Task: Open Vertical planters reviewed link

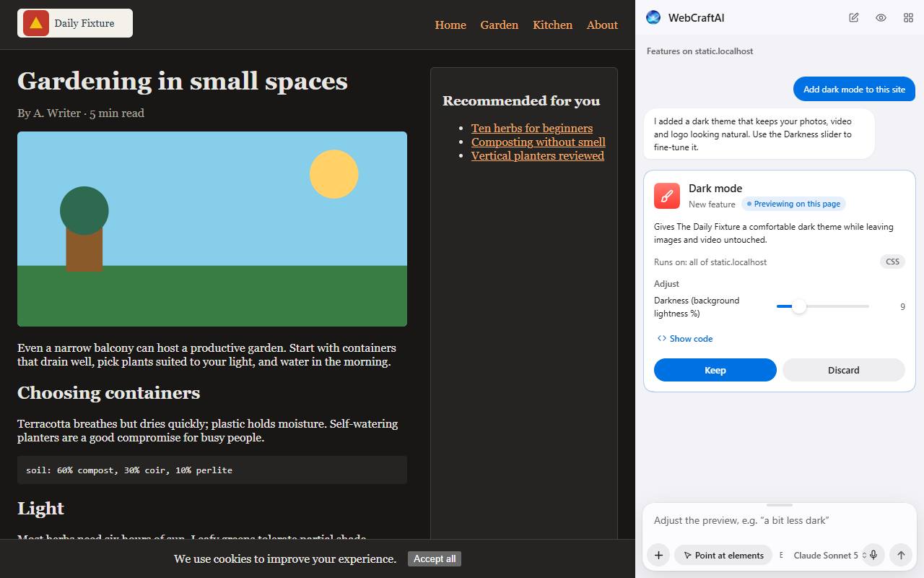Action: (538, 155)
